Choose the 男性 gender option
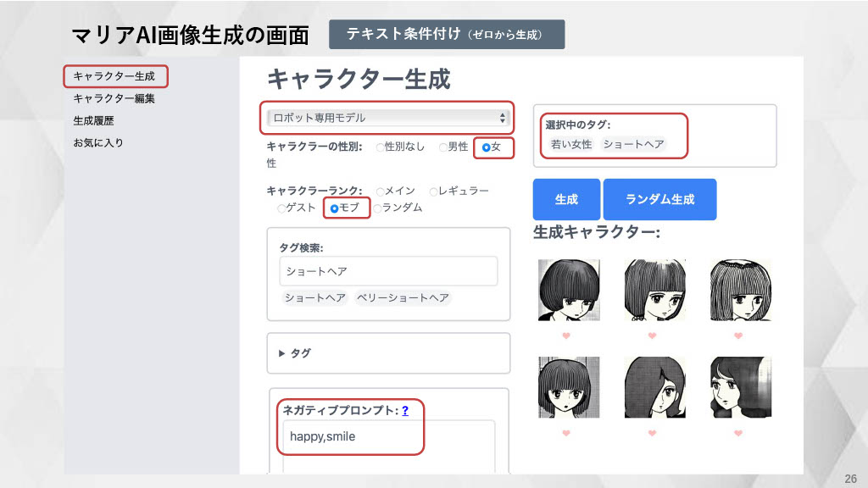The image size is (868, 488). pyautogui.click(x=442, y=147)
